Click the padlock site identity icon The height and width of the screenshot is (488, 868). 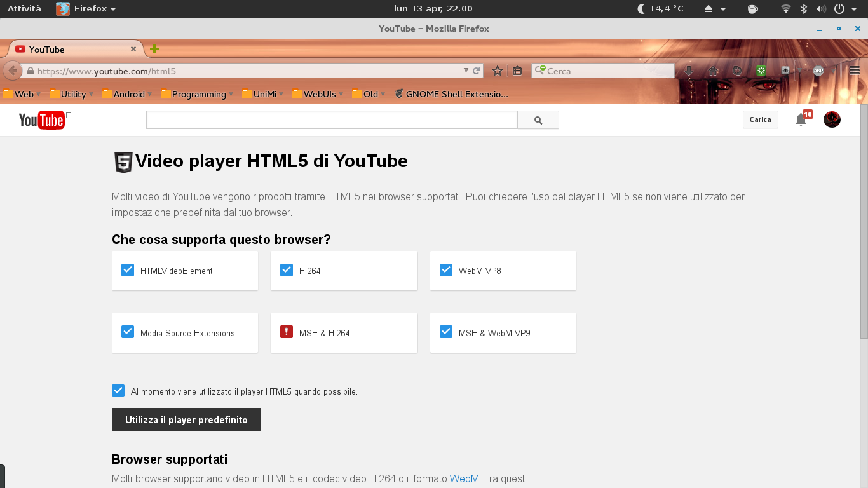30,71
